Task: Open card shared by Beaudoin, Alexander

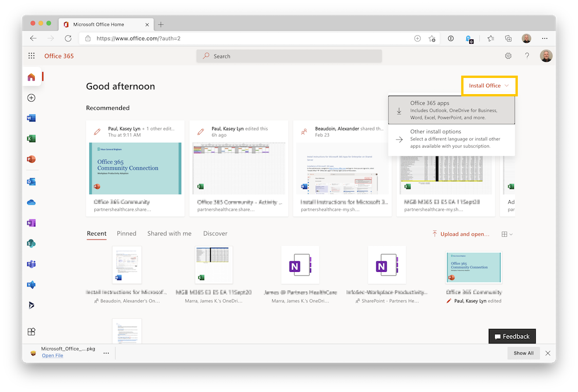Action: (x=342, y=168)
